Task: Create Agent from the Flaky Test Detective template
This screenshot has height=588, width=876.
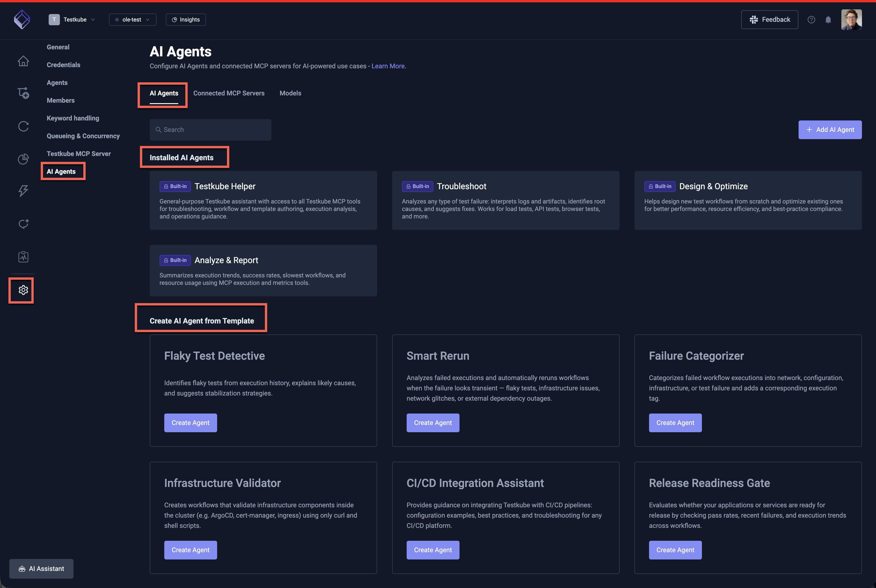Action: 190,423
